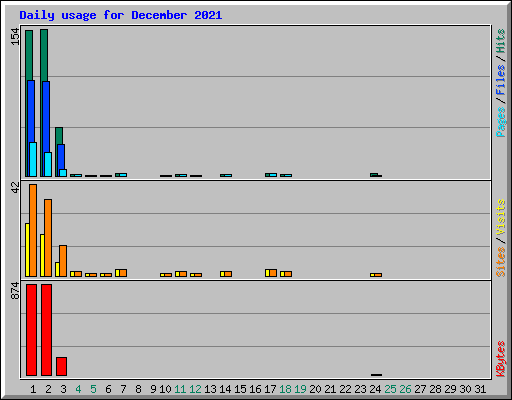Click green day label 11

pyautogui.click(x=180, y=389)
